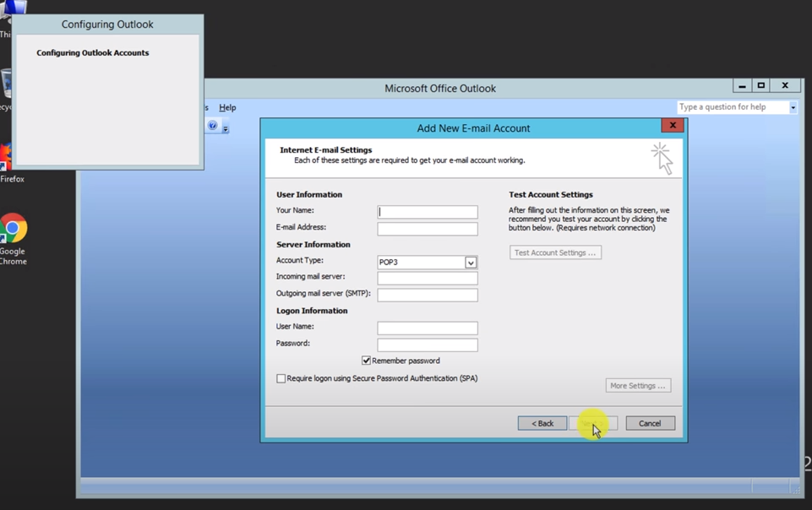The height and width of the screenshot is (510, 812).
Task: Expand the toolbar options arrow beside Help icon
Action: pos(226,127)
